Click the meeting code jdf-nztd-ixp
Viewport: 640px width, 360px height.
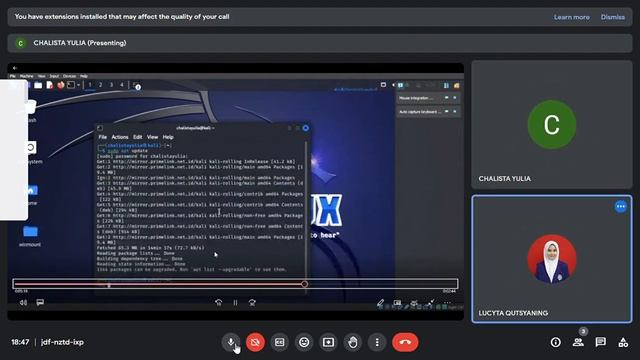tap(62, 342)
